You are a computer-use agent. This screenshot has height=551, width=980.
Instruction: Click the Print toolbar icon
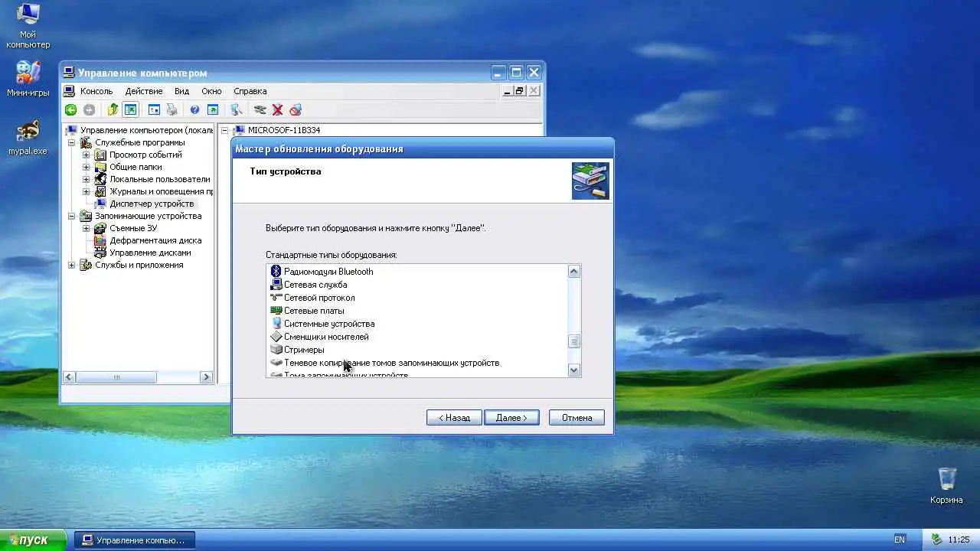point(171,110)
